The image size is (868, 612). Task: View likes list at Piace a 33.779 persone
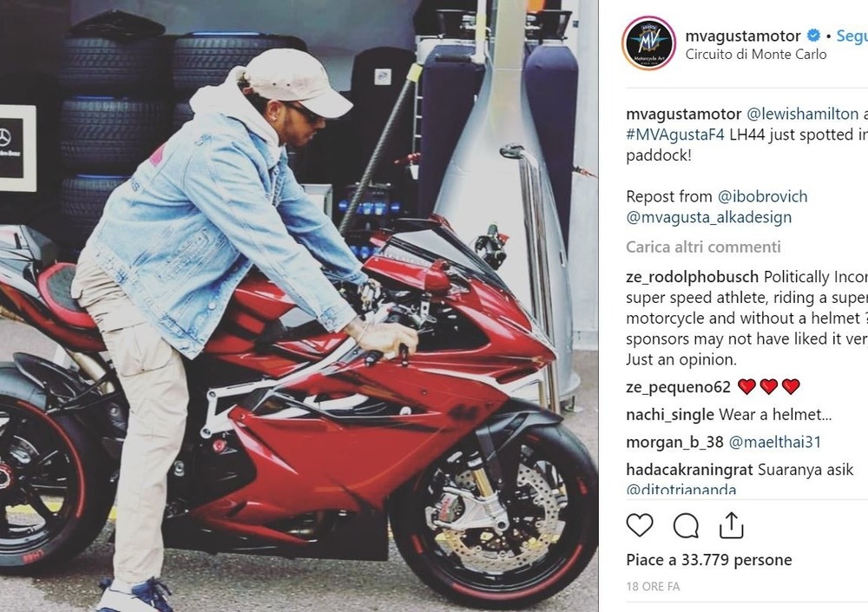(708, 560)
